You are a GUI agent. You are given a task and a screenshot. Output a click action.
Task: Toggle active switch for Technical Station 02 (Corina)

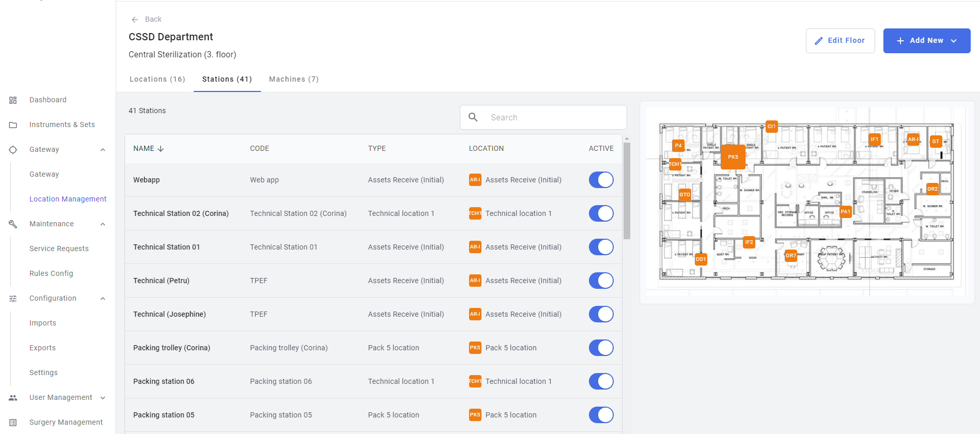point(601,213)
